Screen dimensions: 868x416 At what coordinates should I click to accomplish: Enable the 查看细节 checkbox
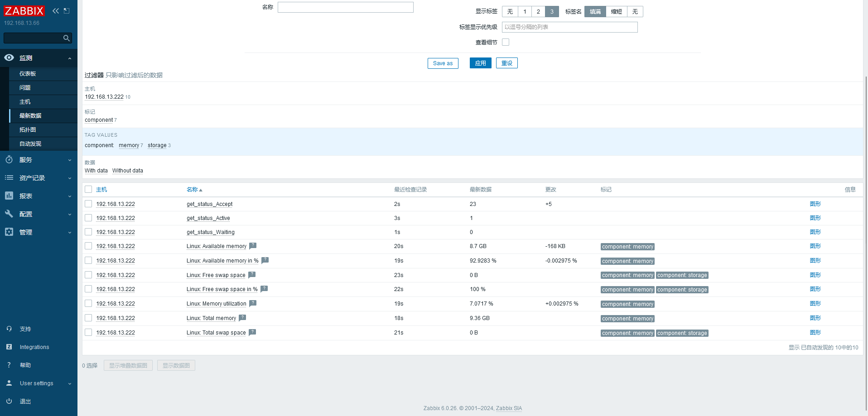[x=506, y=42]
